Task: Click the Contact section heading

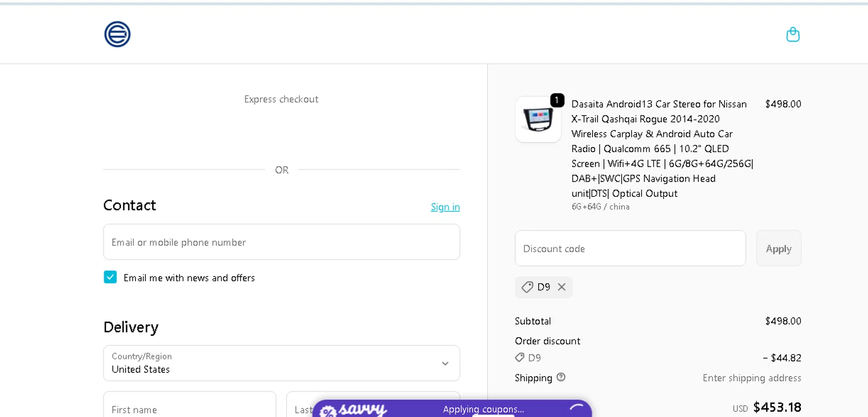Action: tap(130, 205)
